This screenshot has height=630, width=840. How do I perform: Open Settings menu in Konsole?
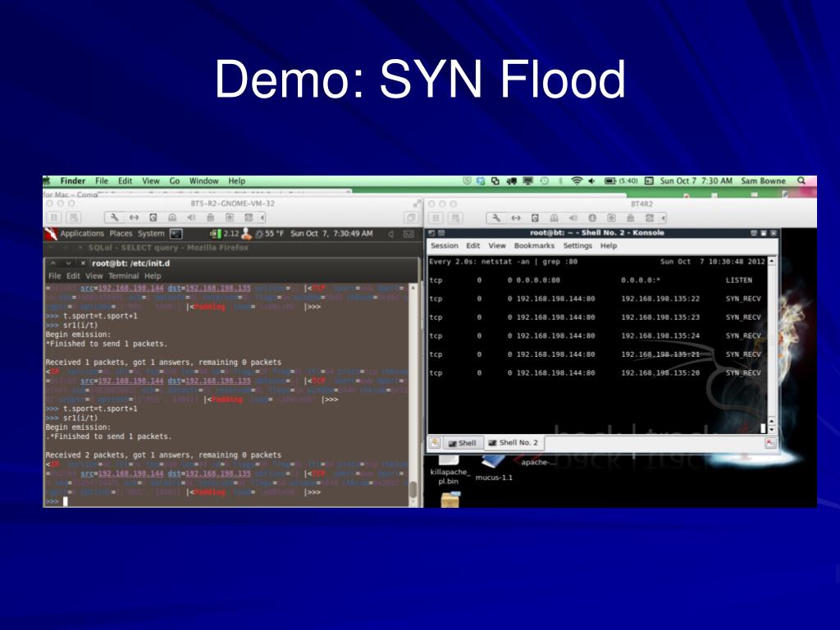pyautogui.click(x=577, y=245)
